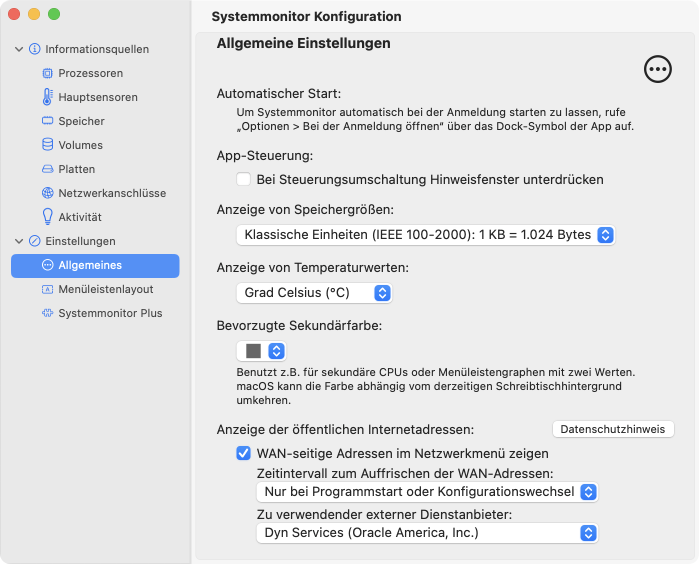699x564 pixels.
Task: Click the large circled ellipsis icon
Action: (x=658, y=69)
